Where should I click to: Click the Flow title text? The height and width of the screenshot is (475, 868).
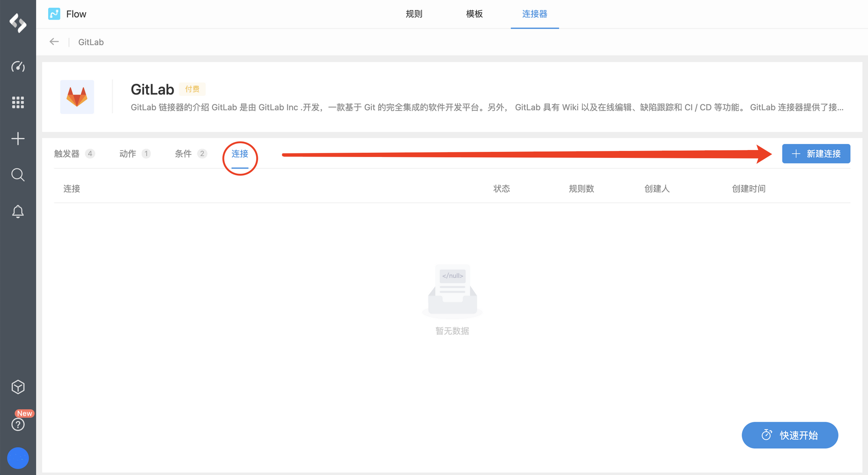click(76, 14)
